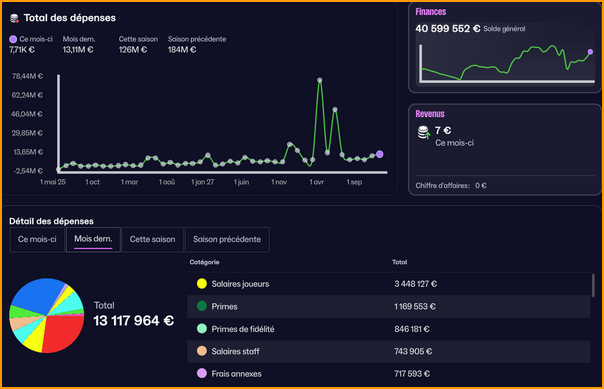Click the 1 jan 27 axis label

[203, 182]
